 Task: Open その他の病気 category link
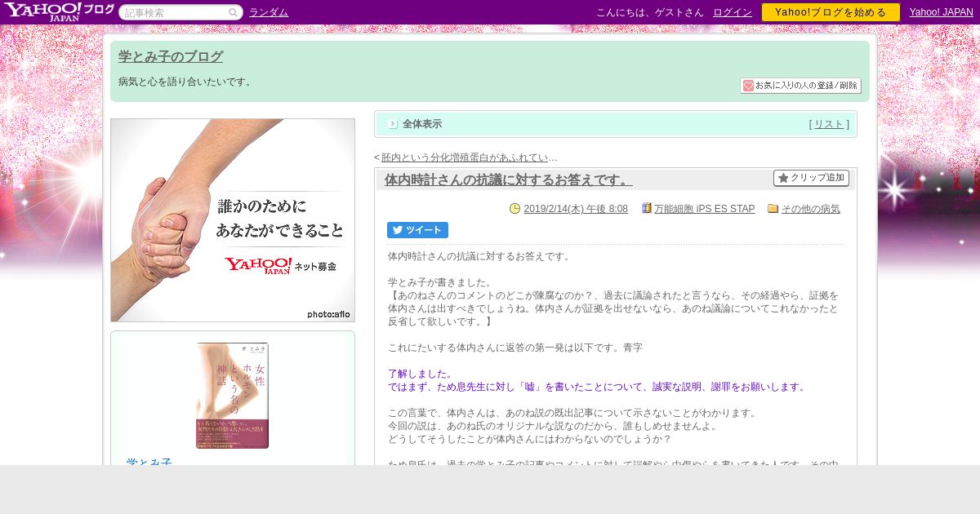(x=811, y=209)
